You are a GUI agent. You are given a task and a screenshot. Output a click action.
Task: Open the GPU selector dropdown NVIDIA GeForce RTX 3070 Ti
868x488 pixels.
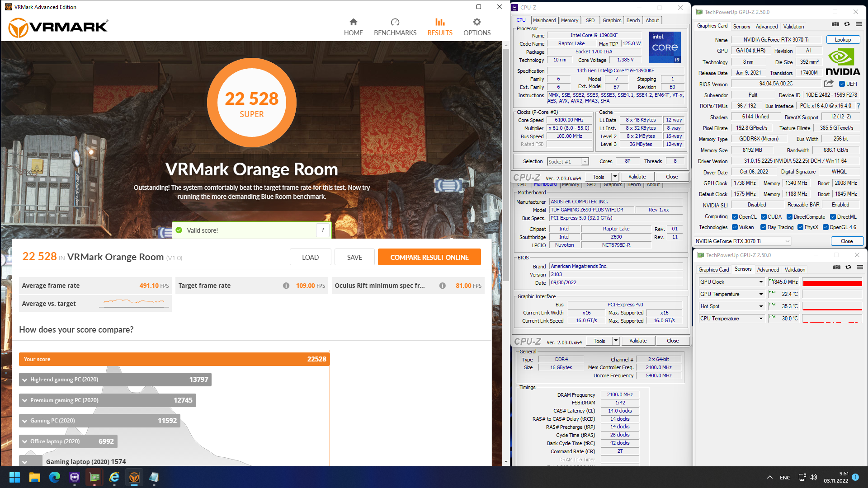(743, 241)
